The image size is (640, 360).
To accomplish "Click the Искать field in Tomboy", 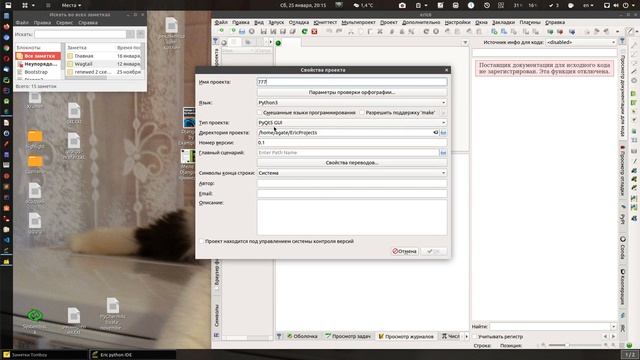I will click(80, 34).
